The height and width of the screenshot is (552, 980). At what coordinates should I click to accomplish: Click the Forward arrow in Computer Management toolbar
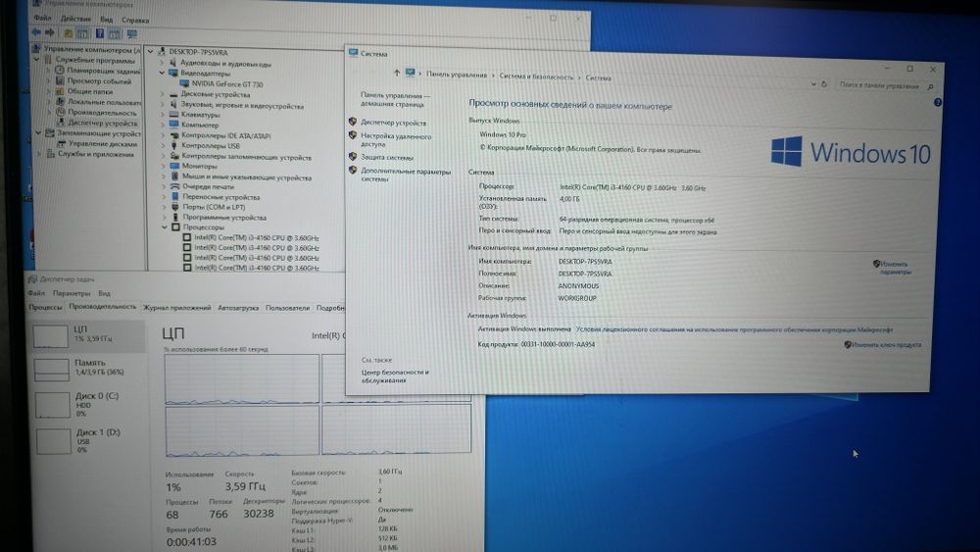[x=50, y=32]
